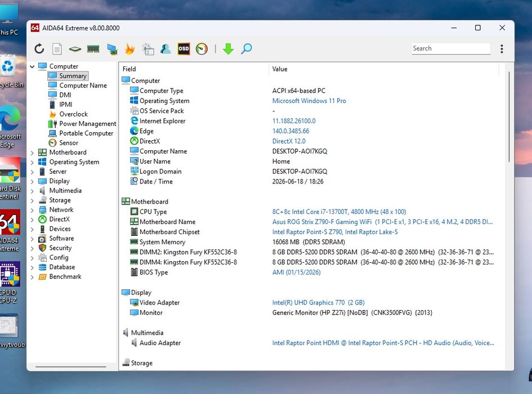Screen dimensions: 532x394
Task: Open the AMI (01/15/2026) BIOS link
Action: pyautogui.click(x=296, y=272)
